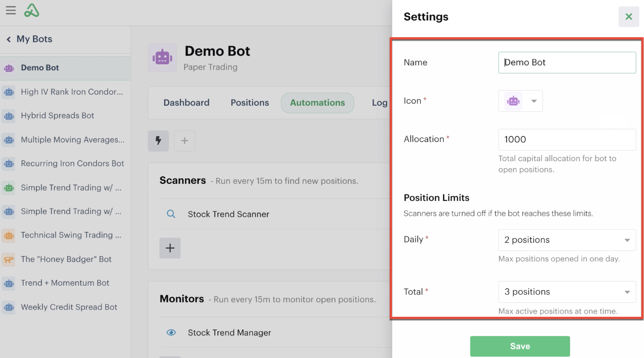Open My Bots list link
The image size is (644, 358).
click(x=34, y=39)
